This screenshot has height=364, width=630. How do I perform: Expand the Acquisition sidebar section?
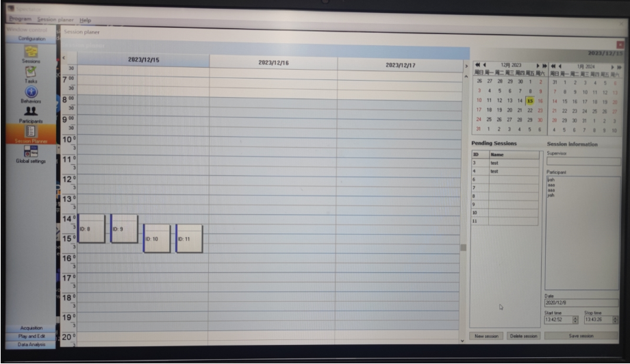click(31, 328)
